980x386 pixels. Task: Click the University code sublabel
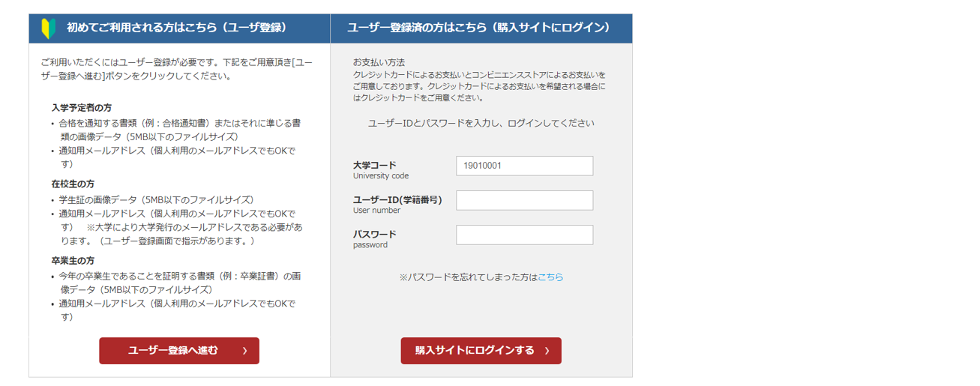(381, 176)
